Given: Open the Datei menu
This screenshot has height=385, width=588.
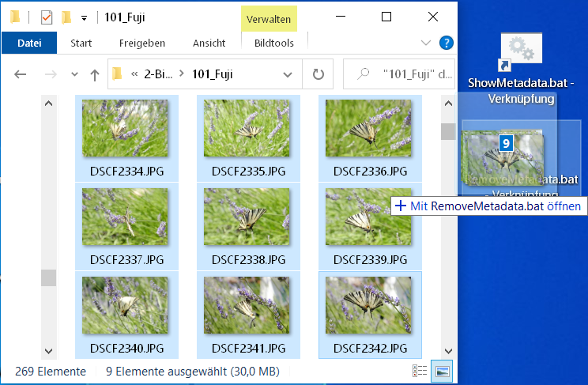Looking at the screenshot, I should 29,43.
